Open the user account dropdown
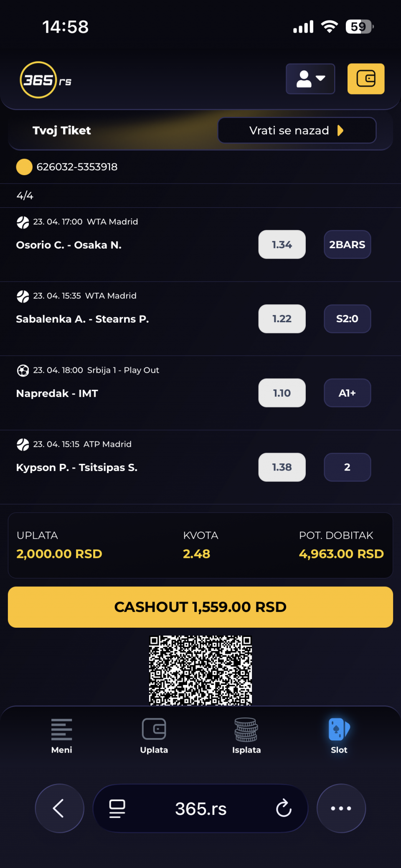Screen dimensions: 401x868 (310, 79)
